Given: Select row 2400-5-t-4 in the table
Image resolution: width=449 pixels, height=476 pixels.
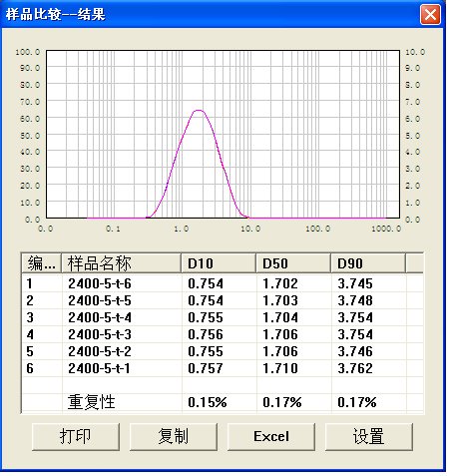Looking at the screenshot, I should pyautogui.click(x=223, y=317).
